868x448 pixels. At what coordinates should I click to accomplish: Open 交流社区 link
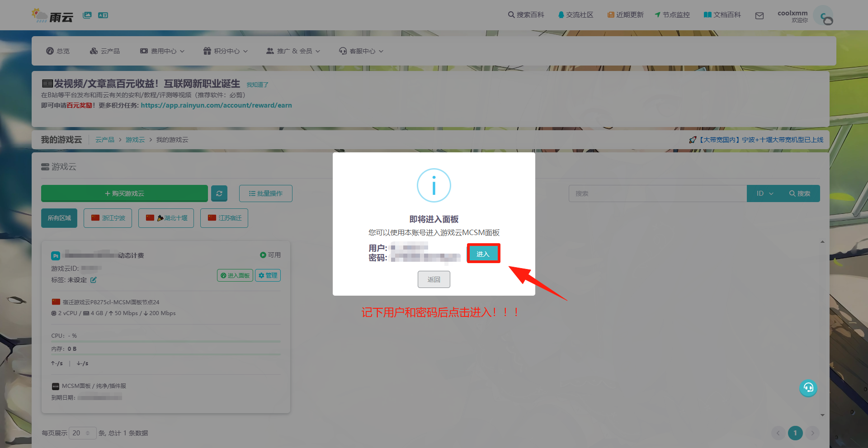[x=576, y=15]
